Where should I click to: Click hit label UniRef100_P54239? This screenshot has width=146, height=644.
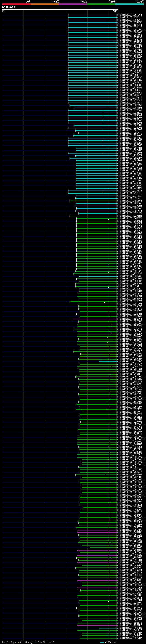[131, 37]
